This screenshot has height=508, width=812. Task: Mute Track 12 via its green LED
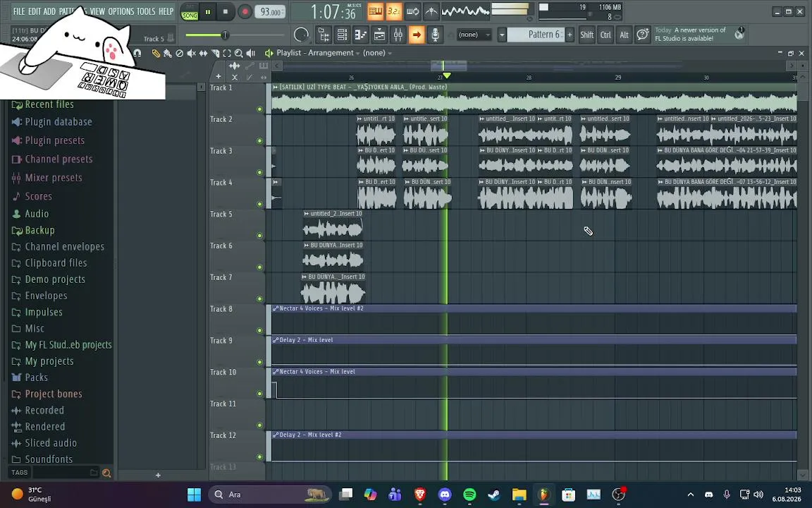tap(259, 457)
